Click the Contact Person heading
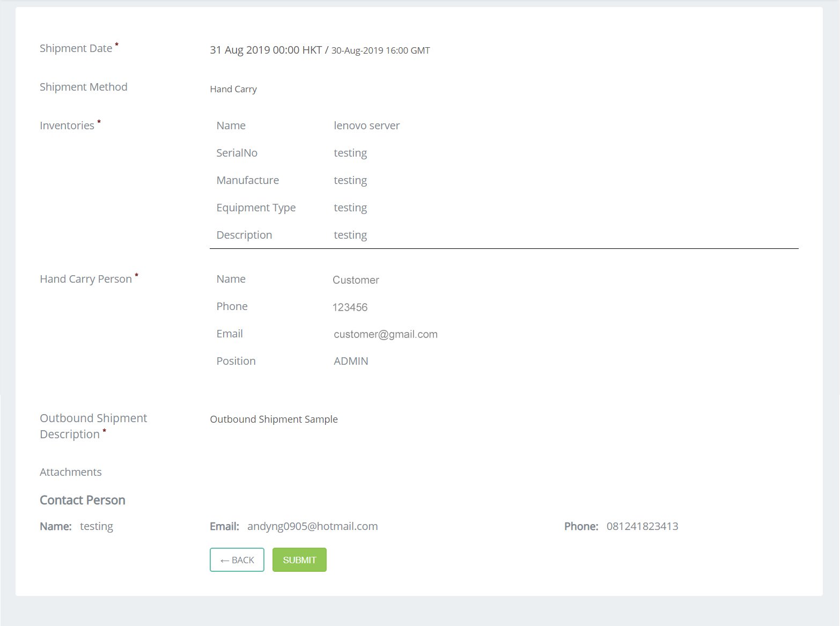The height and width of the screenshot is (626, 840). [82, 500]
